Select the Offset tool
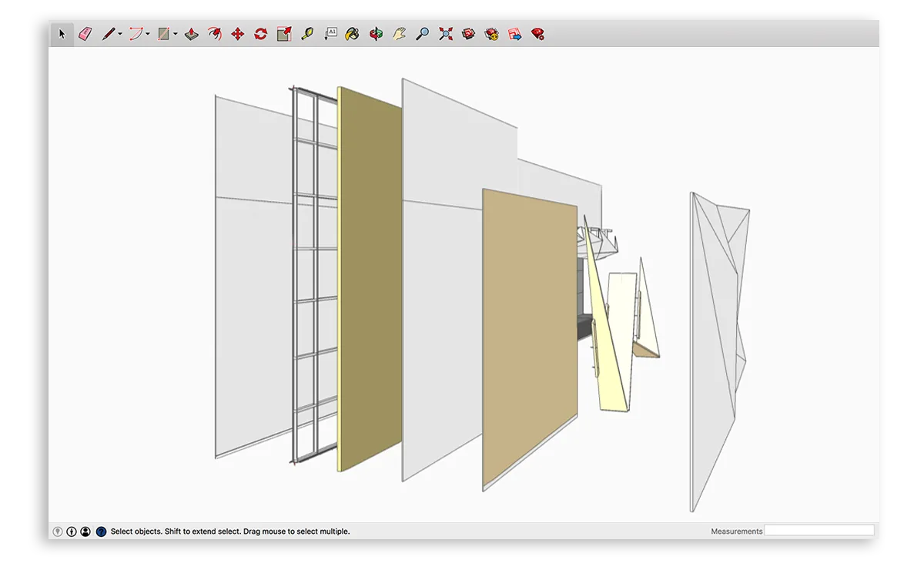This screenshot has height=570, width=924. (x=215, y=34)
